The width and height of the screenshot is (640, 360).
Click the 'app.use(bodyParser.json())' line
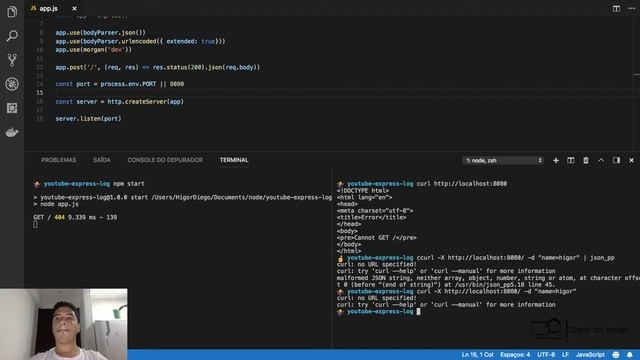pyautogui.click(x=100, y=33)
